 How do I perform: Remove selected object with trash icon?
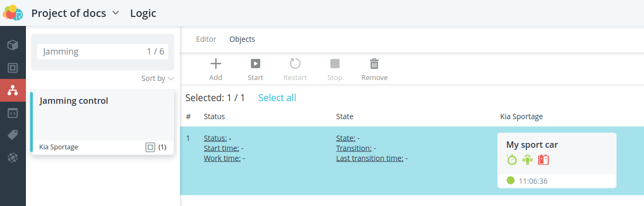pos(374,69)
